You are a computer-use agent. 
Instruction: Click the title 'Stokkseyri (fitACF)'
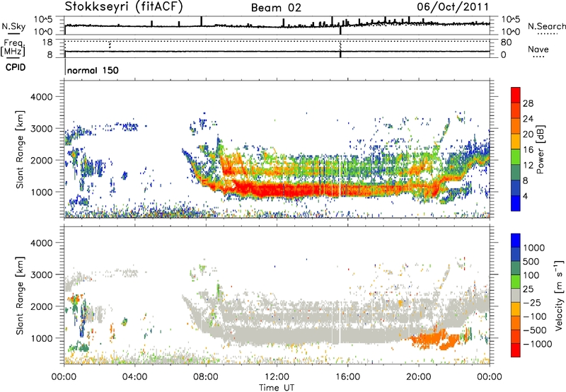(124, 6)
